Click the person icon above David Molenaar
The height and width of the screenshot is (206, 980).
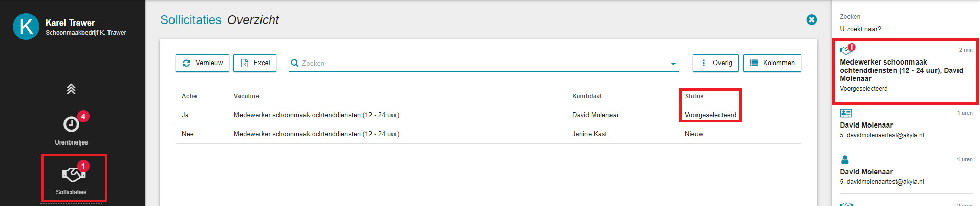pos(845,159)
